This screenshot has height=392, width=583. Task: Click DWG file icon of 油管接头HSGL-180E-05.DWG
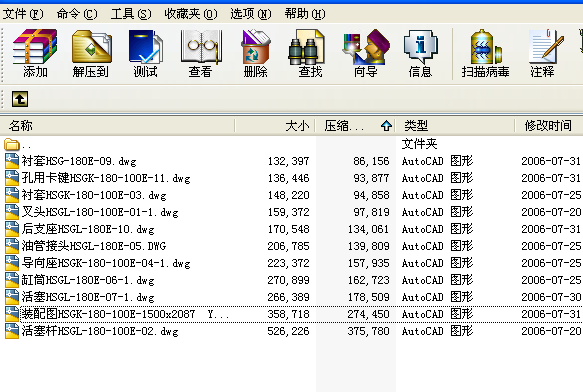[12, 246]
